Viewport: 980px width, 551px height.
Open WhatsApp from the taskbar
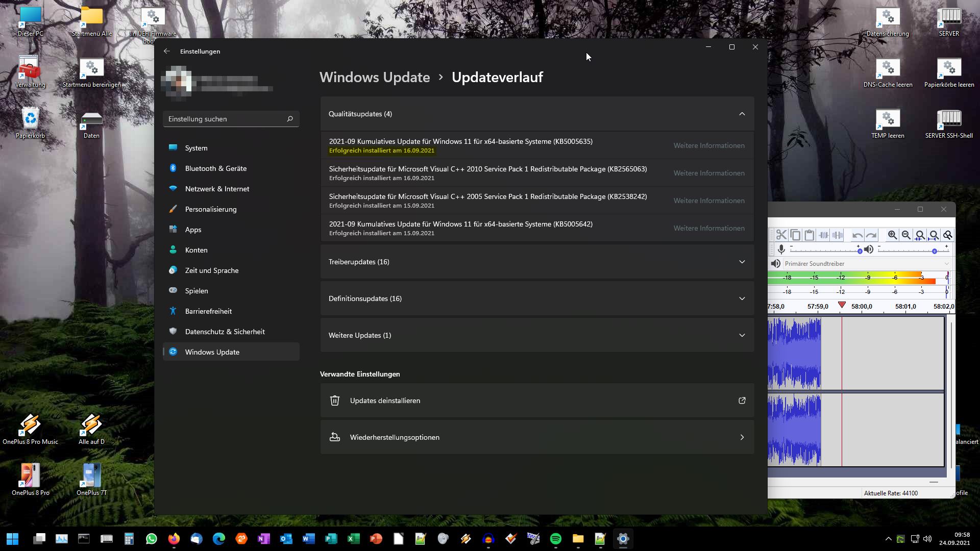(152, 539)
